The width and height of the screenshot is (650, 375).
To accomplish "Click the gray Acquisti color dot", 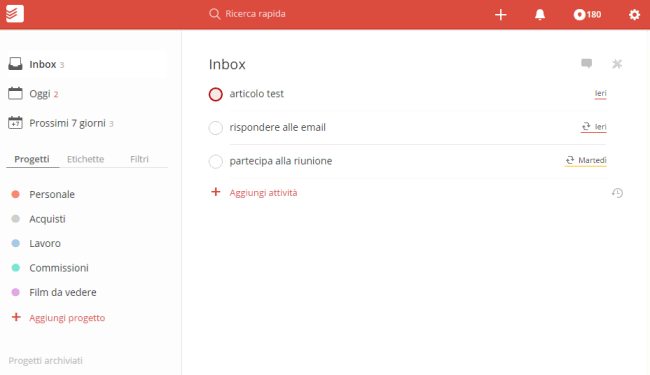I will [15, 219].
